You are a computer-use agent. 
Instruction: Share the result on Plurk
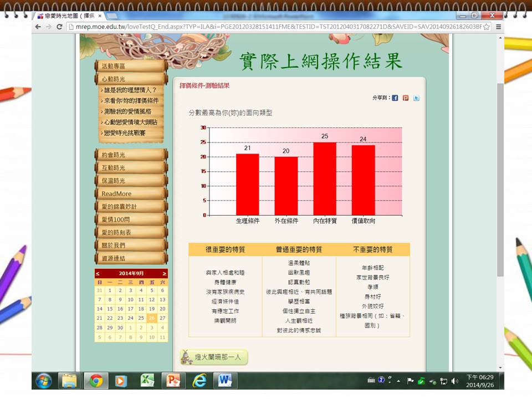tap(406, 98)
